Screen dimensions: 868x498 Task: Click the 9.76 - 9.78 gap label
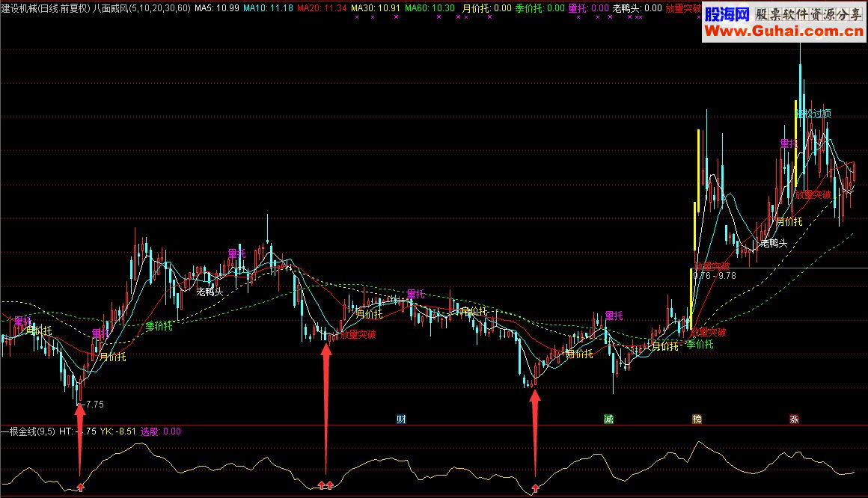pos(715,276)
